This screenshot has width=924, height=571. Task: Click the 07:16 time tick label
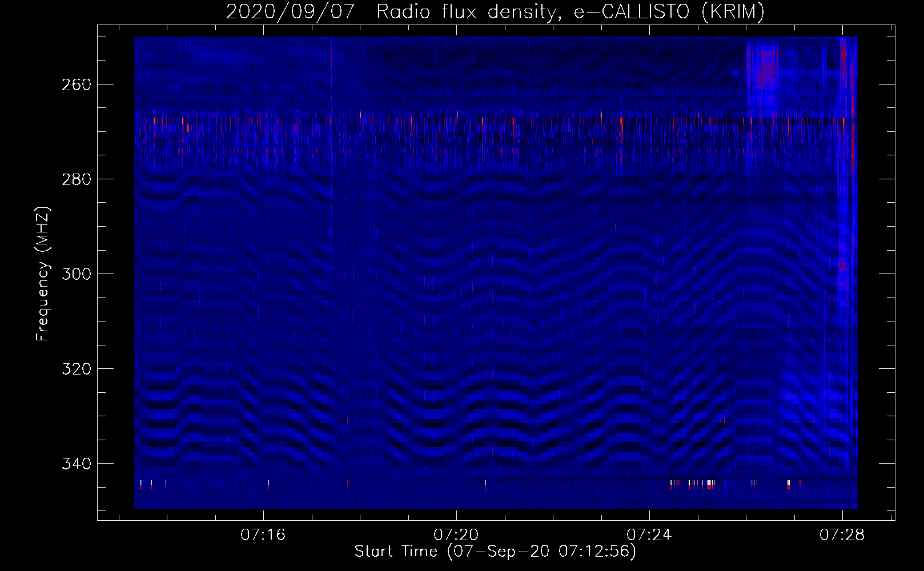263,535
